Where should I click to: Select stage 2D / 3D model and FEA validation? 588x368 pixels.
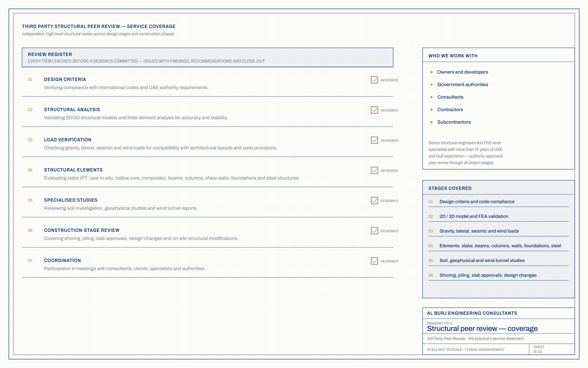[474, 216]
